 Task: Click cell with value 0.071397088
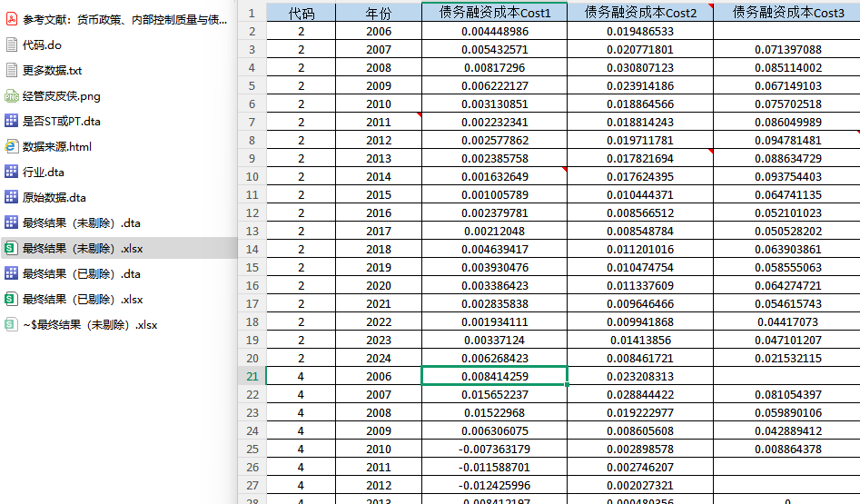click(x=787, y=49)
